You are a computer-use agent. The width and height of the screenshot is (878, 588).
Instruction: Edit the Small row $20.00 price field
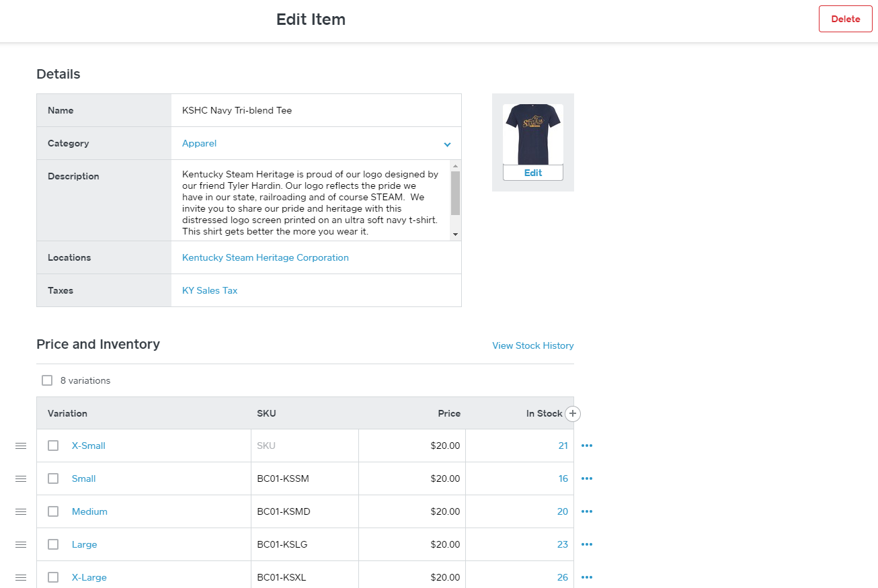[412, 478]
